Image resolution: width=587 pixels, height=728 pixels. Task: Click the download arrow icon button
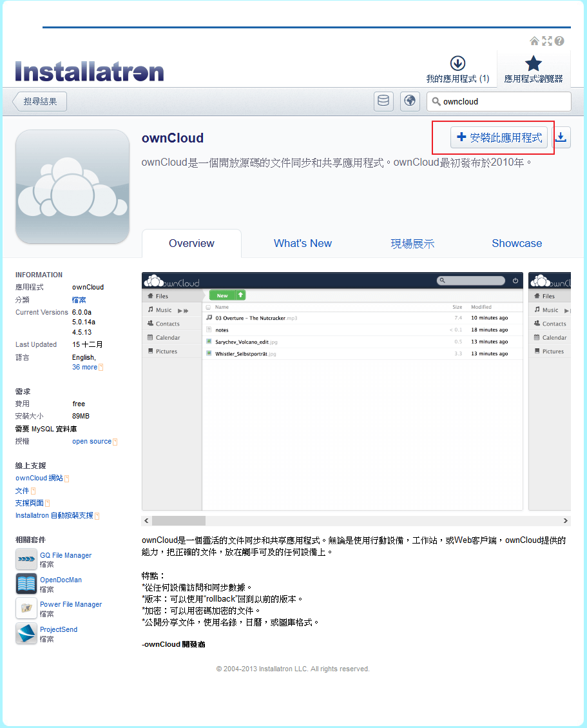561,137
